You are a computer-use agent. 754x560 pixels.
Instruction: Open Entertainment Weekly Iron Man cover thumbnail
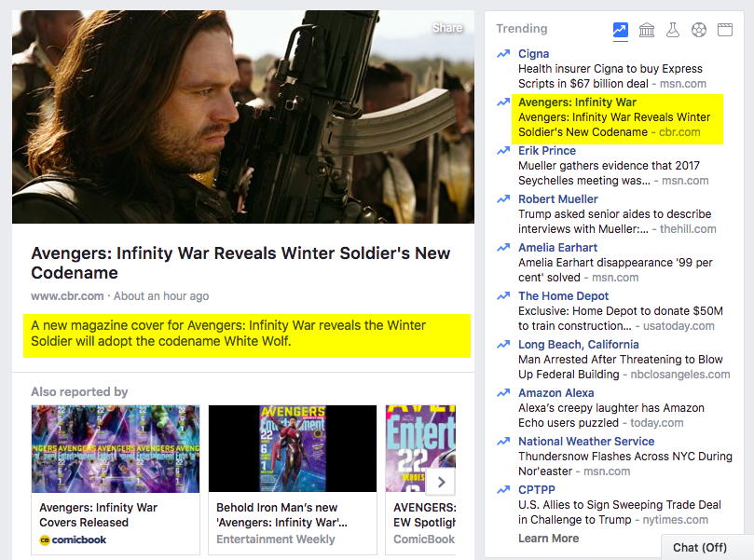[x=292, y=448]
